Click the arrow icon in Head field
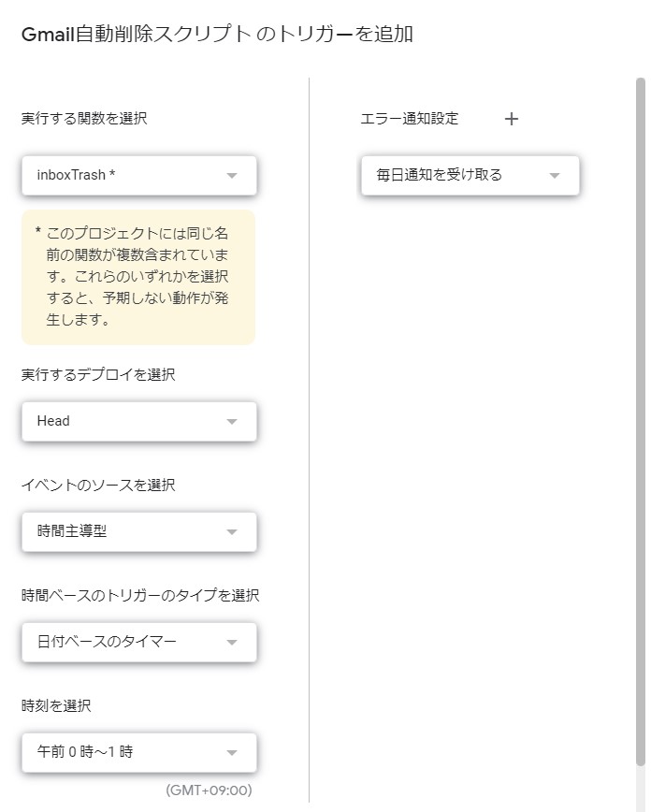The height and width of the screenshot is (812, 651). point(232,422)
